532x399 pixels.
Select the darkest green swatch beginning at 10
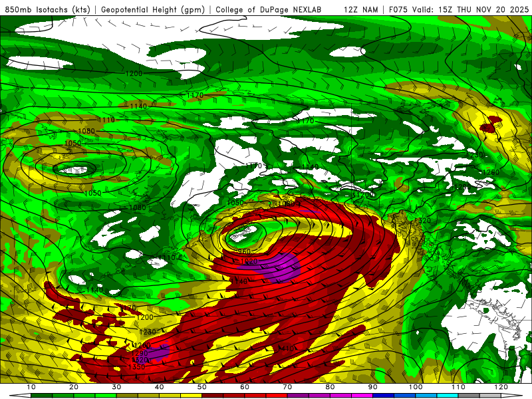pos(41,396)
